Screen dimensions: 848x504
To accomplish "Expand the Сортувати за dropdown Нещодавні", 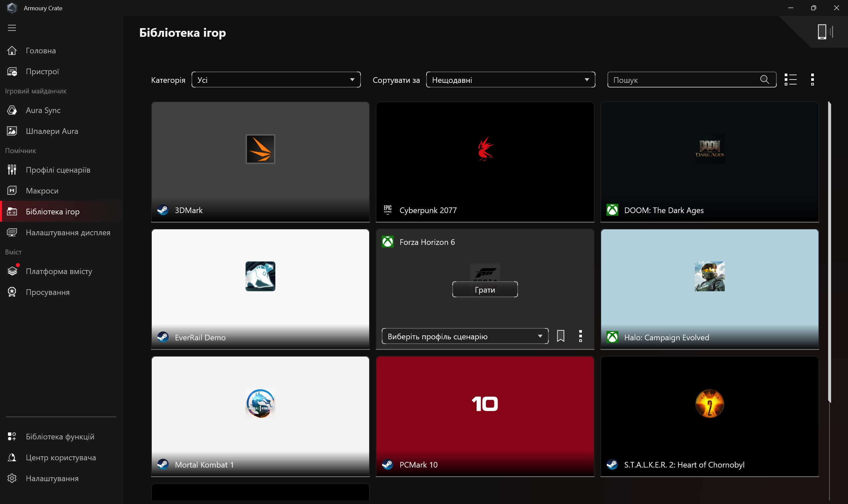I will point(510,80).
